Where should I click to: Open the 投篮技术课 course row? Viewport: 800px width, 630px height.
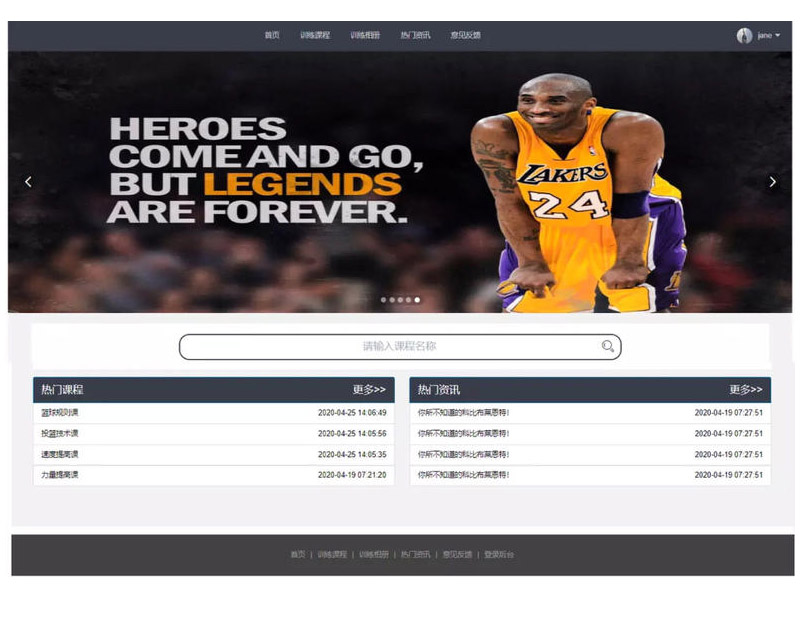(214, 434)
